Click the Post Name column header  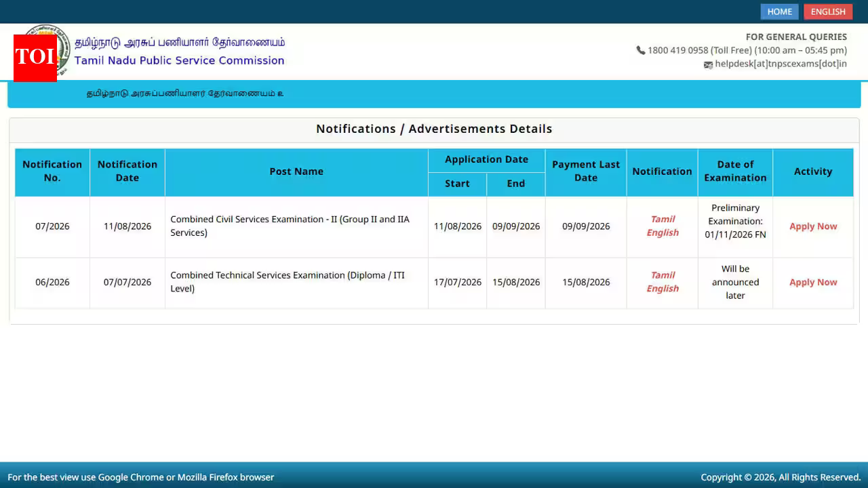[x=296, y=171]
